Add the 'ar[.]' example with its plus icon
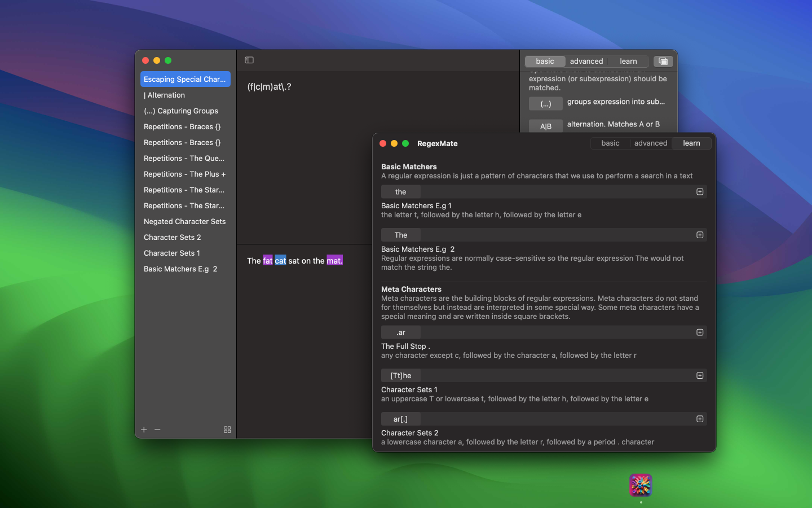This screenshot has width=812, height=508. [700, 419]
